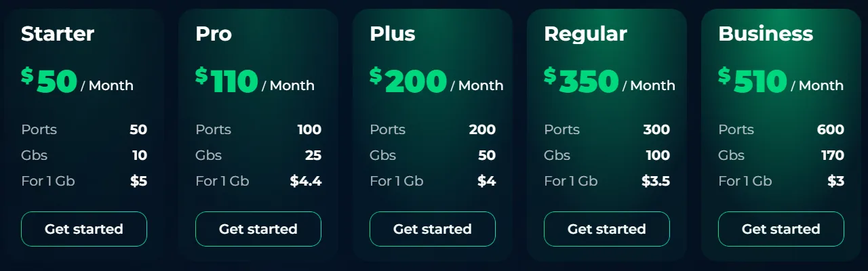The width and height of the screenshot is (868, 271).
Task: Select the Gbs value 100 in Regular
Action: click(x=657, y=155)
